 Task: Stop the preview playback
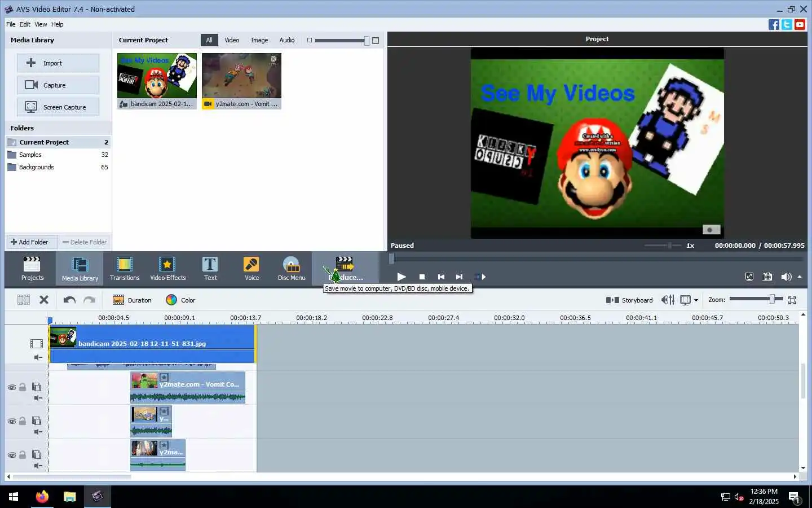(x=422, y=277)
